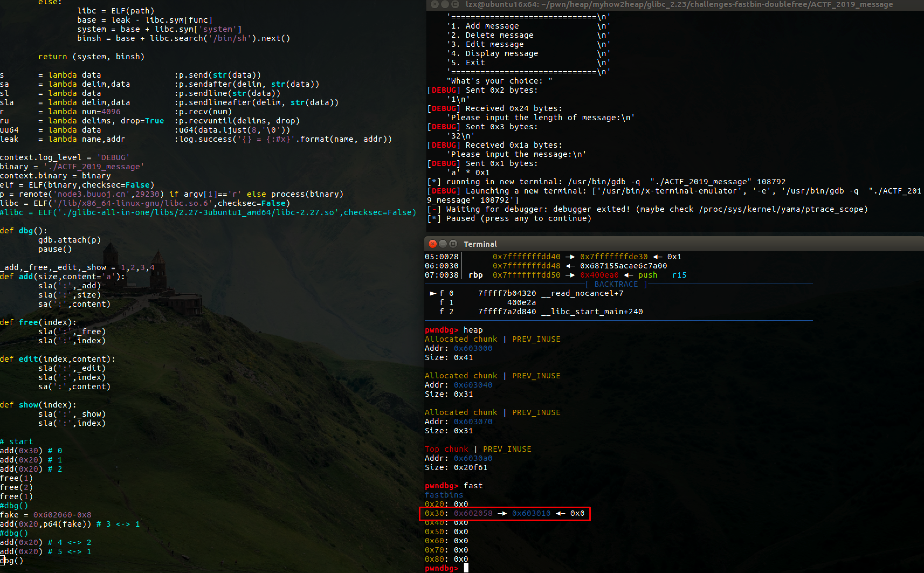Click the empty pwndbg prompt at bottom

click(446, 568)
